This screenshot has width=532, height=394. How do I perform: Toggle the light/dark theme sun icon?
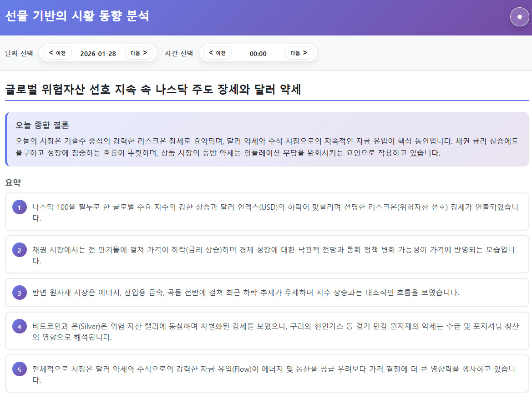pos(519,17)
